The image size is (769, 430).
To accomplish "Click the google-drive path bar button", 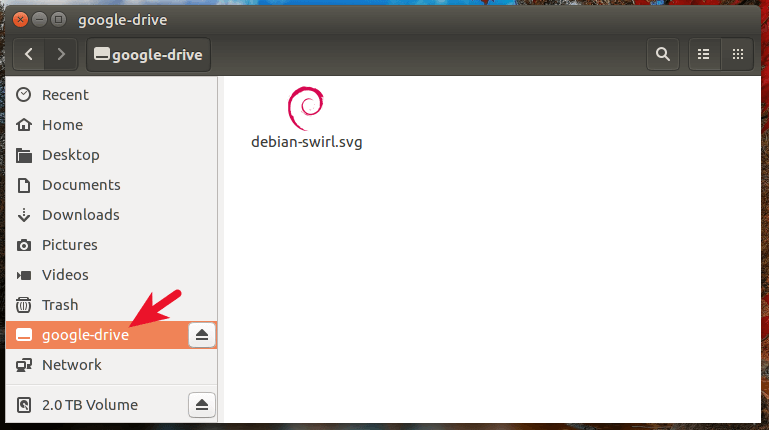I will (x=149, y=54).
